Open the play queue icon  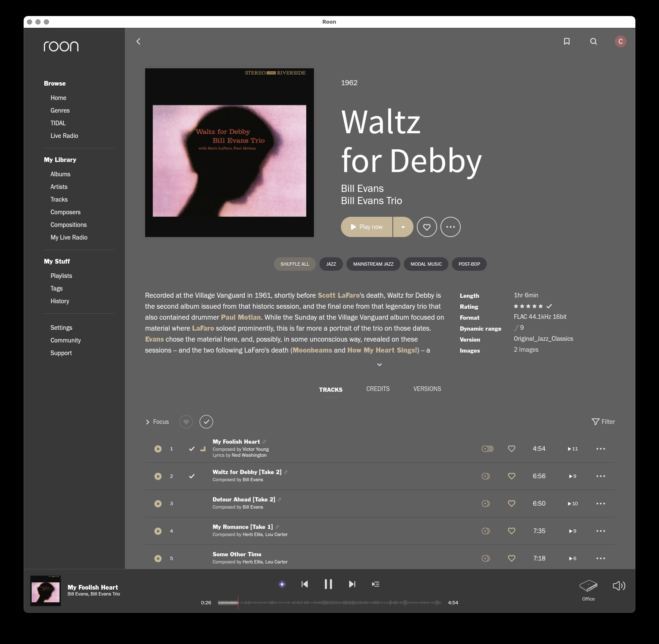click(x=375, y=584)
